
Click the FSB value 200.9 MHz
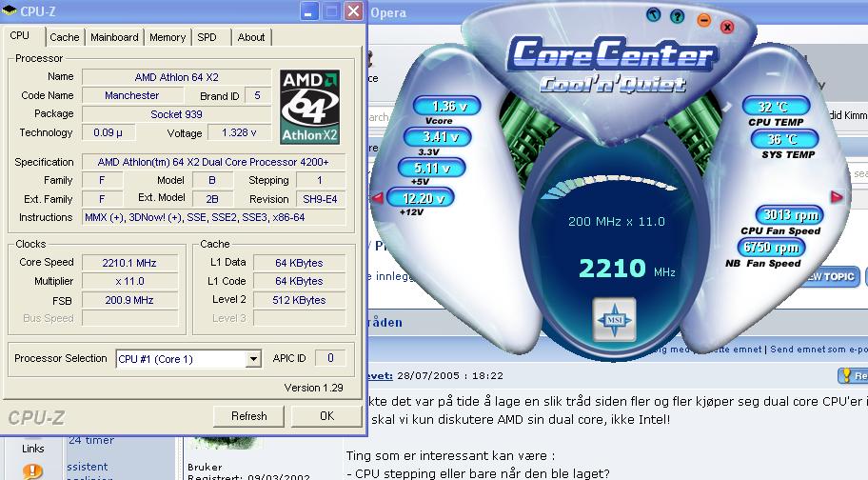pos(129,300)
